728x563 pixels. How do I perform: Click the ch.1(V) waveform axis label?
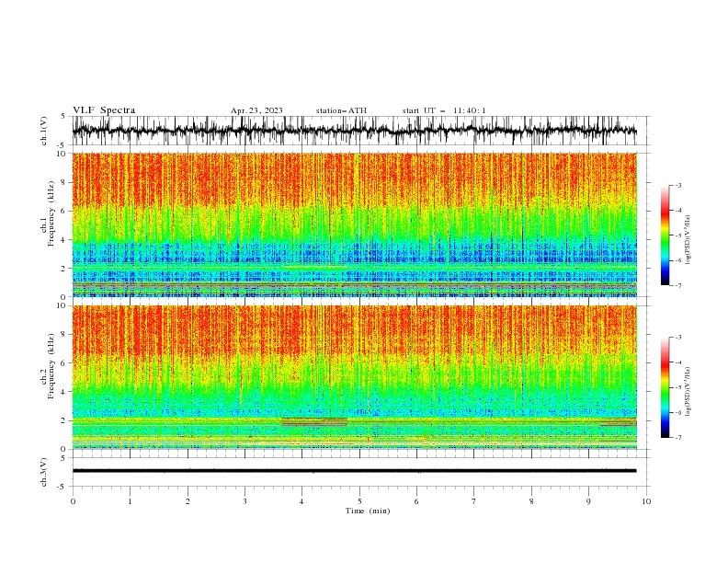coord(44,131)
